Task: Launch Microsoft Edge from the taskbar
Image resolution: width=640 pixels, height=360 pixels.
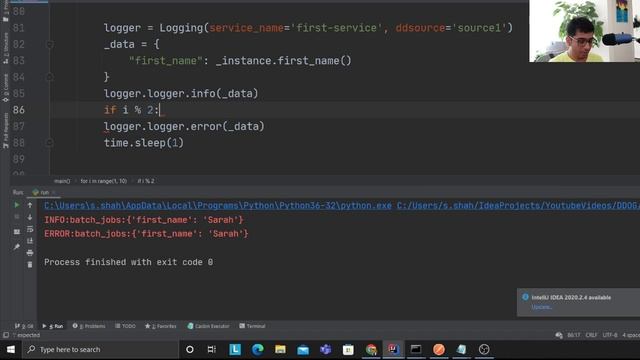Action: click(258, 349)
